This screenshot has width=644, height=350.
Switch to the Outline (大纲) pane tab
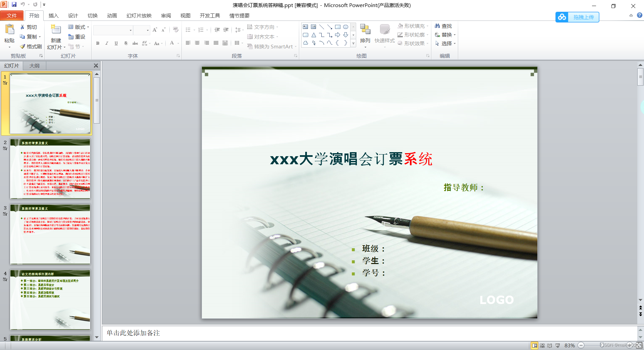coord(34,65)
